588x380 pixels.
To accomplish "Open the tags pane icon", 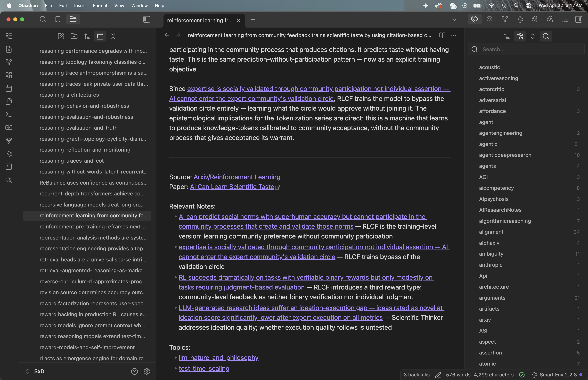I will tap(474, 19).
